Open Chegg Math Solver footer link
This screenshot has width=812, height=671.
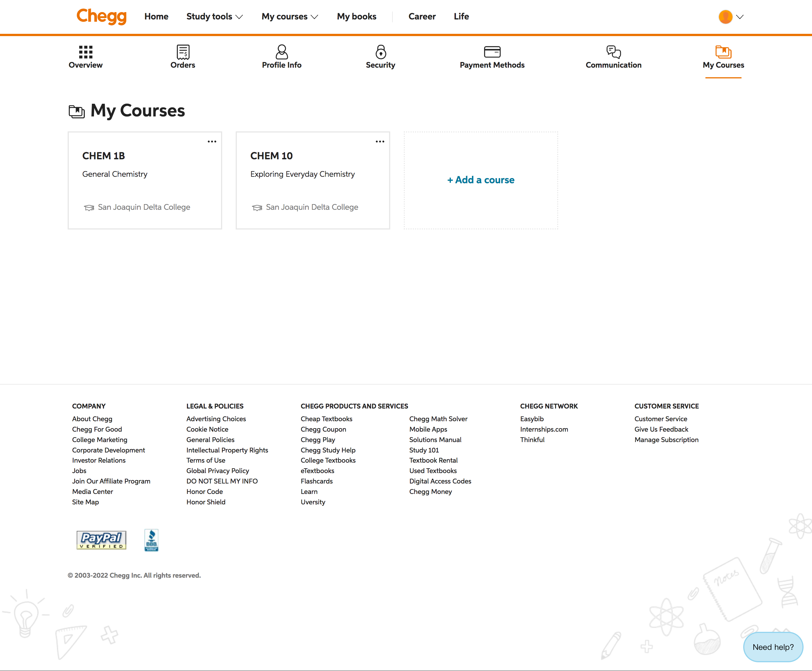click(x=438, y=419)
